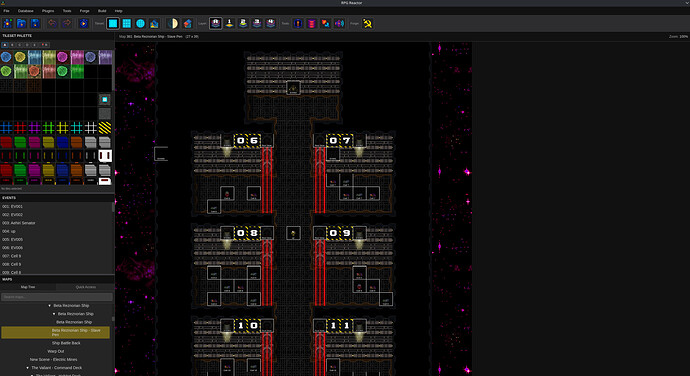Select Warp Out map
Image resolution: width=690 pixels, height=376 pixels.
point(55,351)
